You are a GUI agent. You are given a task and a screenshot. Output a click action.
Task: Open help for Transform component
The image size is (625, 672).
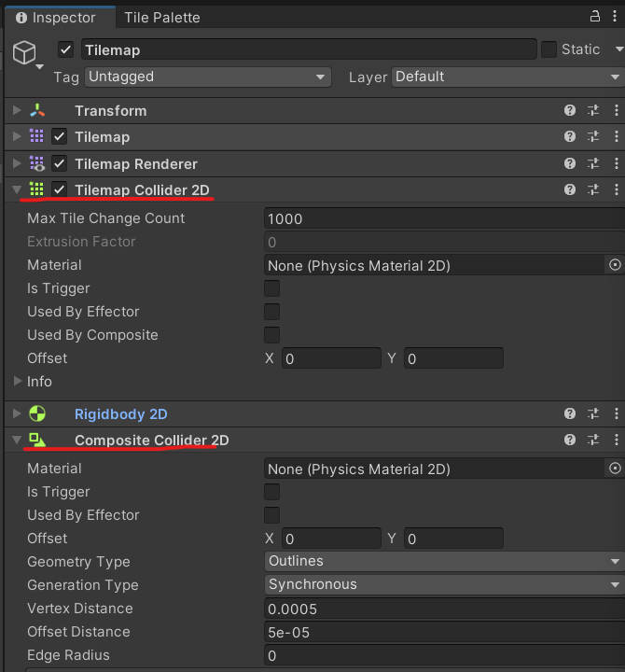tap(570, 110)
